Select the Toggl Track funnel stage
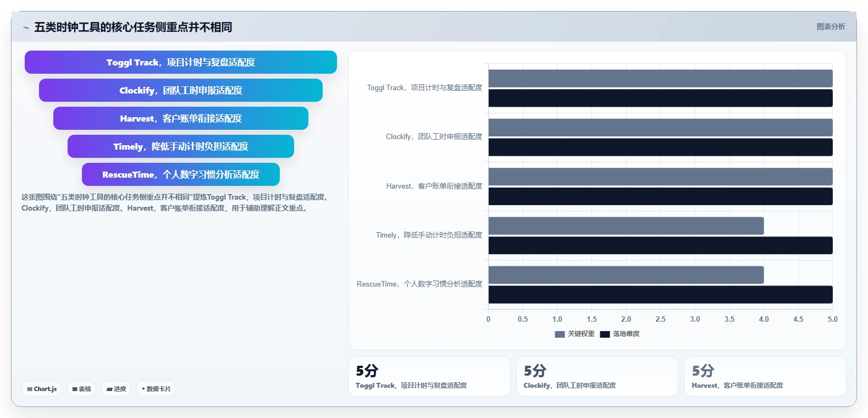 tap(181, 62)
